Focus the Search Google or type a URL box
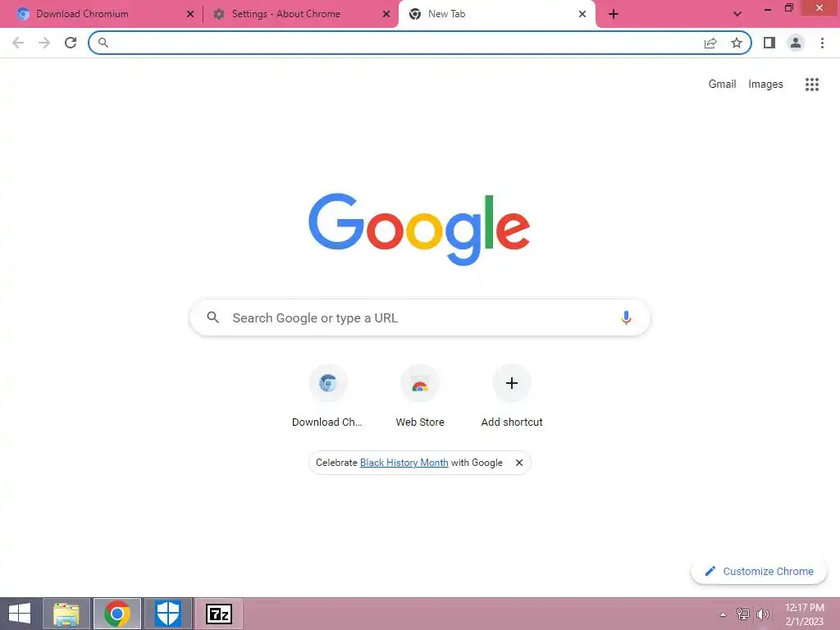 coord(420,317)
